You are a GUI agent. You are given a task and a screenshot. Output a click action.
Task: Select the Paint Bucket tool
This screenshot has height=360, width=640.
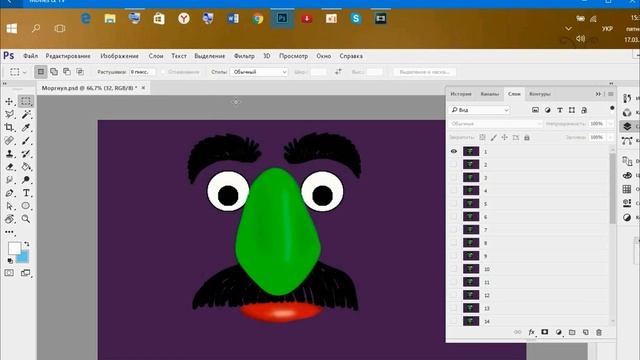coord(26,167)
